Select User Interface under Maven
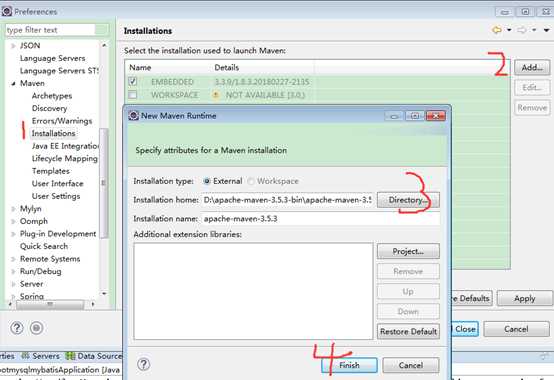554x380 pixels. pyautogui.click(x=58, y=184)
